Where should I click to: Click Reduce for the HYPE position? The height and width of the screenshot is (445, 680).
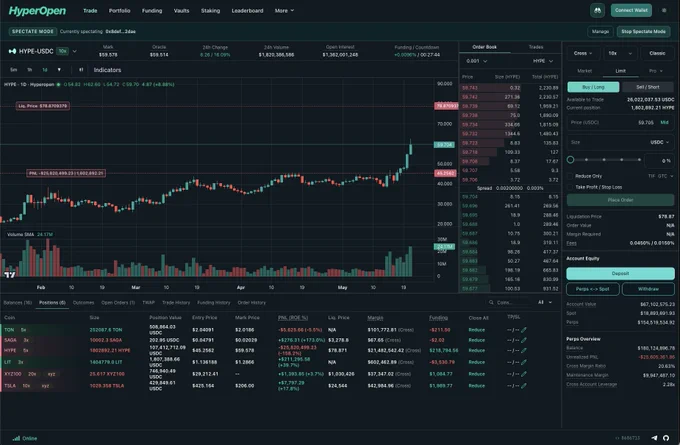tap(477, 350)
